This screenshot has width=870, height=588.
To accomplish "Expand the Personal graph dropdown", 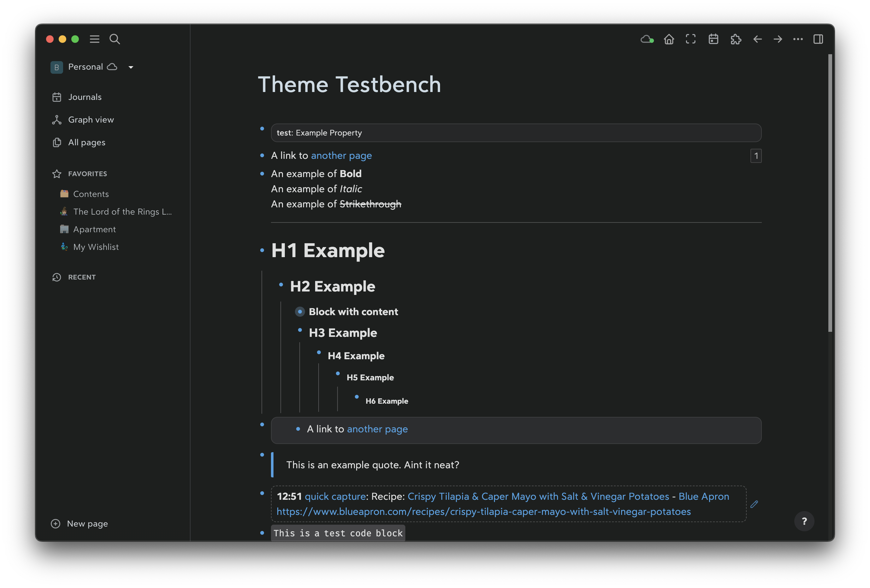I will pyautogui.click(x=131, y=67).
